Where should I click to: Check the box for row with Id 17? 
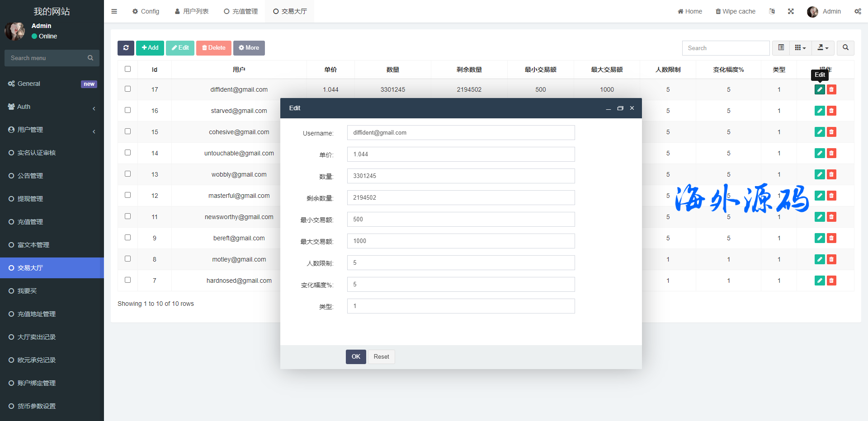128,89
